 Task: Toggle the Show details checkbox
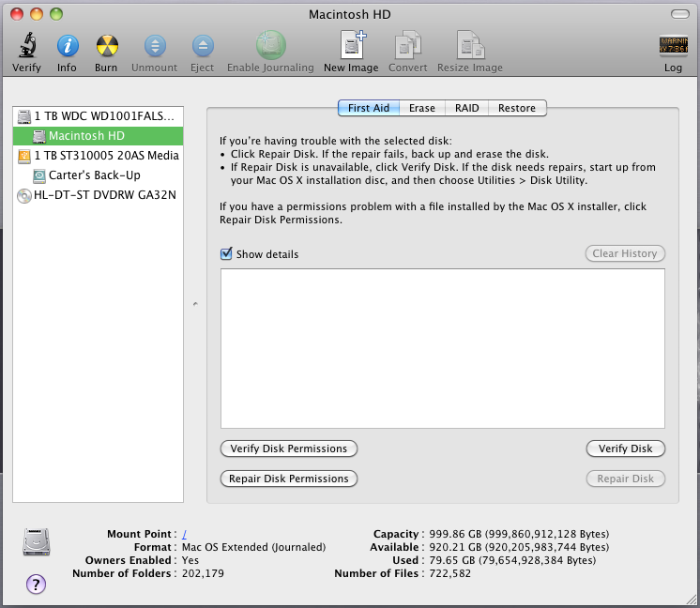226,253
